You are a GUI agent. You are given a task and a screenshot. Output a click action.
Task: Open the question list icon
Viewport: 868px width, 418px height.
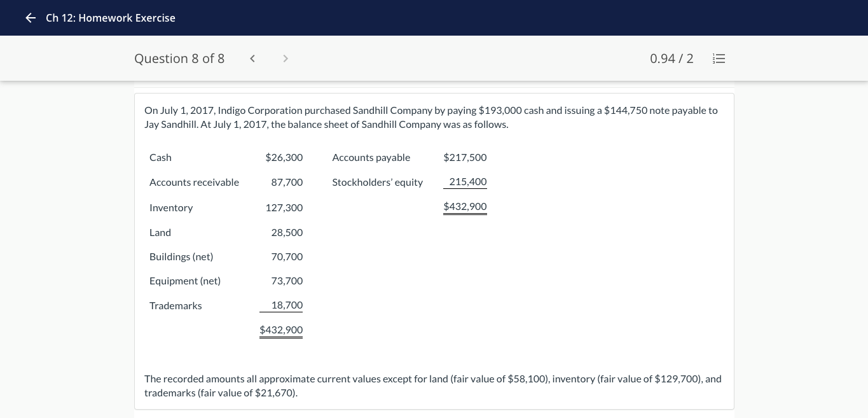tap(719, 59)
